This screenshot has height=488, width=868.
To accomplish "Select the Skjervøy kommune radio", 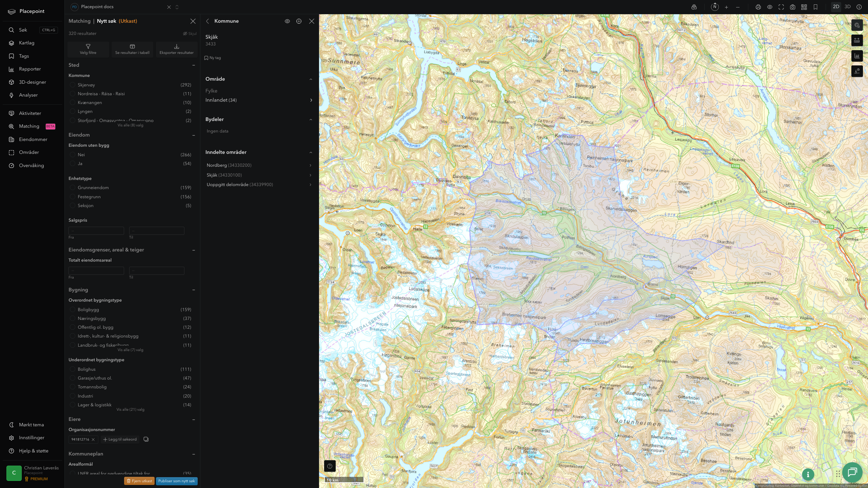I will (x=72, y=85).
